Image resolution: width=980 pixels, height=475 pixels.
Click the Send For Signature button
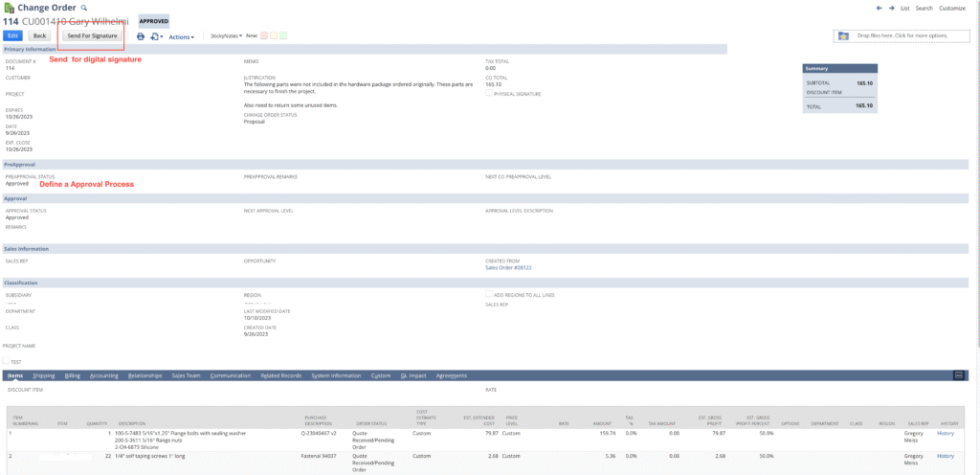click(x=92, y=35)
